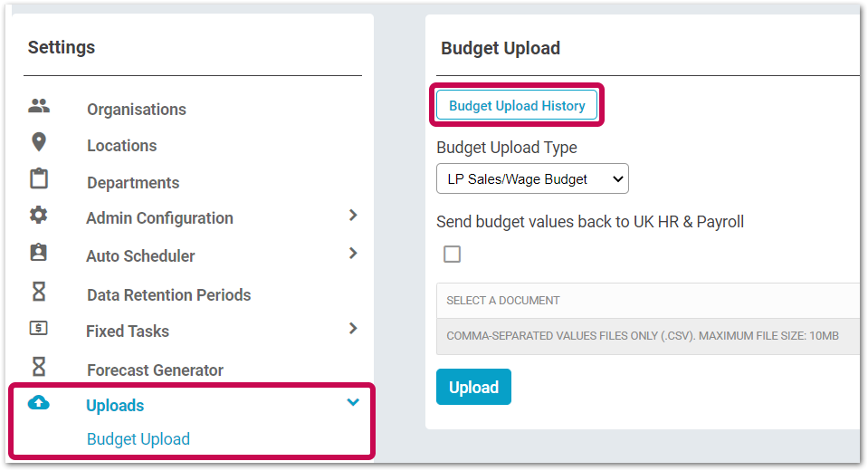Click the Select a Document field
This screenshot has width=868, height=471.
pyautogui.click(x=648, y=301)
